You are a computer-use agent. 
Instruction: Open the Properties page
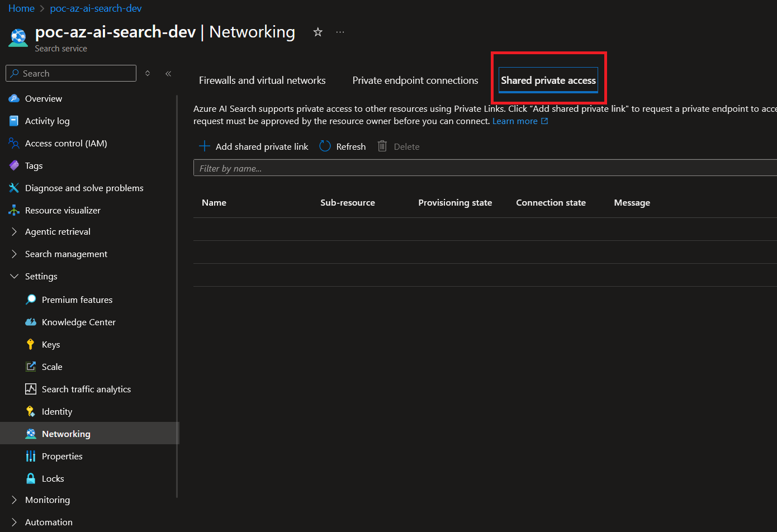pyautogui.click(x=62, y=456)
